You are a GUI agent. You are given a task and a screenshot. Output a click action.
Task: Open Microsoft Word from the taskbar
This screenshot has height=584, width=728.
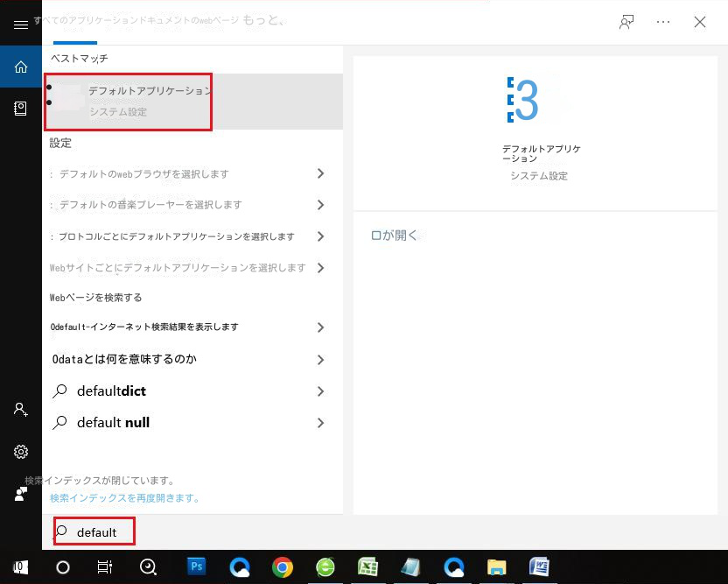tap(539, 566)
